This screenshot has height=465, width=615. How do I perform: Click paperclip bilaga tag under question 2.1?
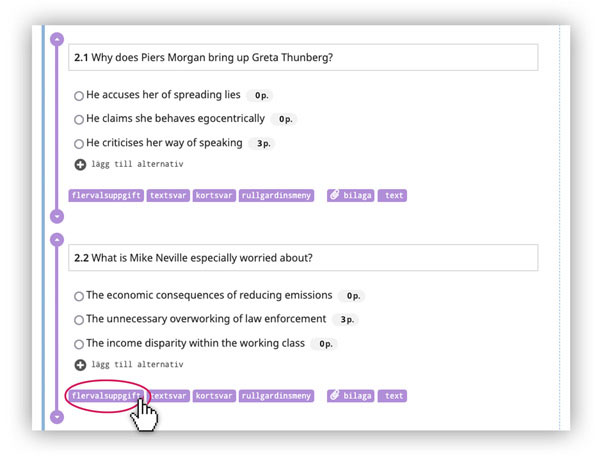click(350, 196)
